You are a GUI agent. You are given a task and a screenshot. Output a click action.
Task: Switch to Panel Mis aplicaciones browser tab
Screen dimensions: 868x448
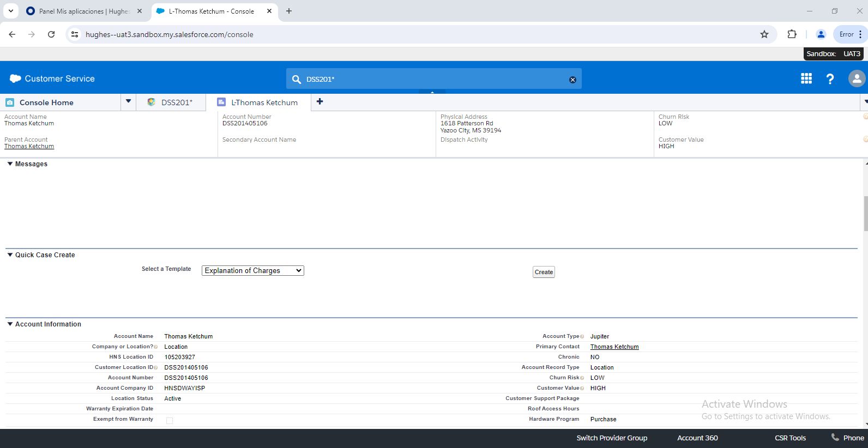point(83,11)
